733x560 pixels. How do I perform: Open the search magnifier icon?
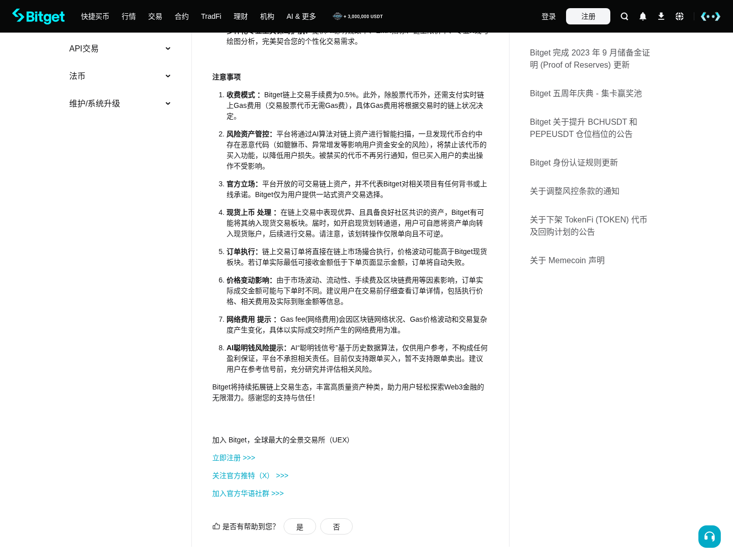[x=625, y=16]
